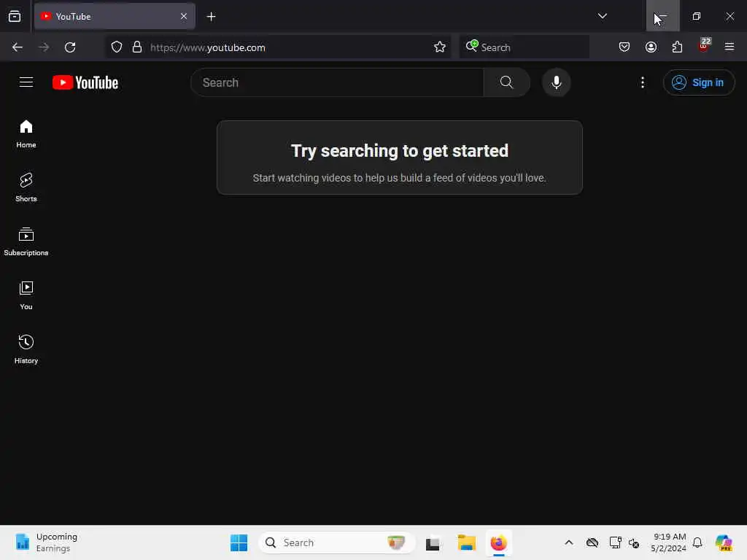The width and height of the screenshot is (747, 560).
Task: Focus the YouTube search field
Action: (337, 82)
